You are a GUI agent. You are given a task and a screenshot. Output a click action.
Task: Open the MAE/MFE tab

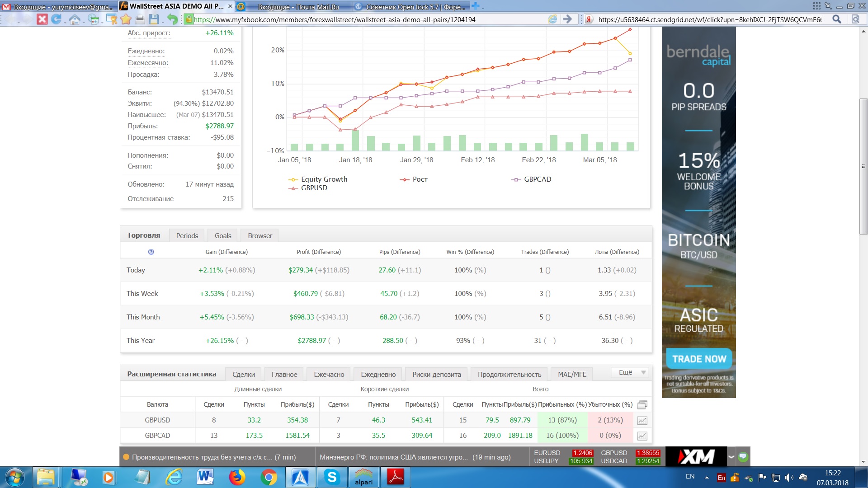pos(572,374)
